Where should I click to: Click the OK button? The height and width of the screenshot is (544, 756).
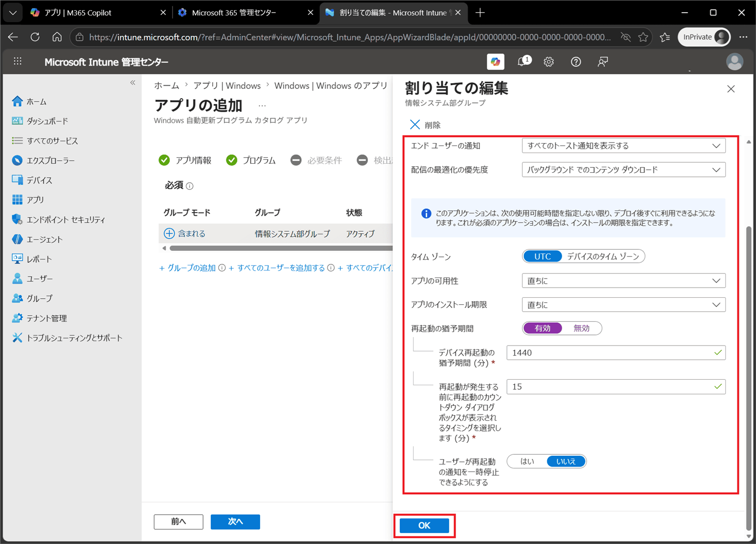click(424, 525)
